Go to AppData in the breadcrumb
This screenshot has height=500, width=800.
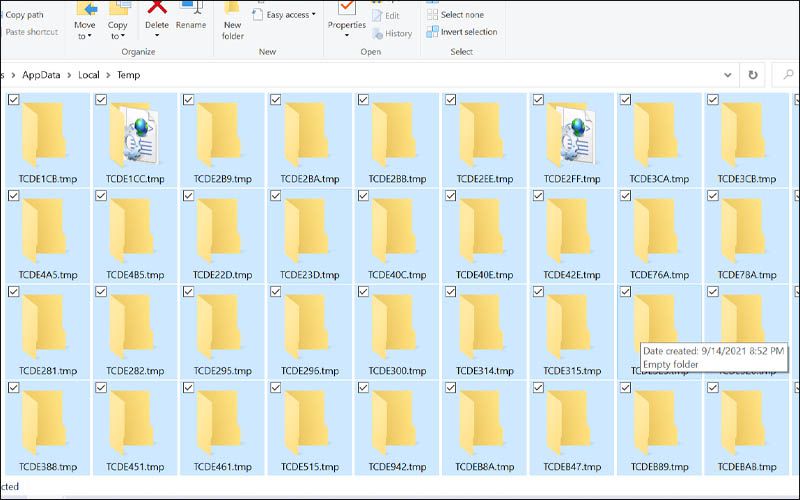coord(42,74)
